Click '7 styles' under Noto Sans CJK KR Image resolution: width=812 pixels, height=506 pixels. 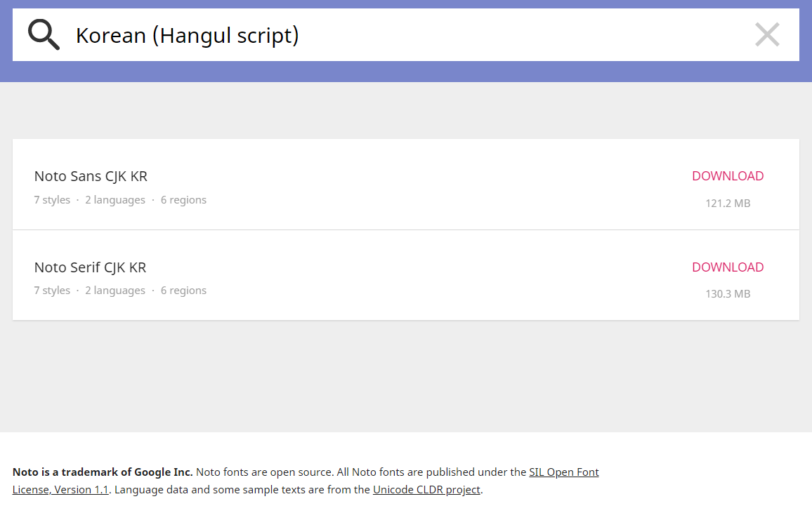tap(52, 200)
